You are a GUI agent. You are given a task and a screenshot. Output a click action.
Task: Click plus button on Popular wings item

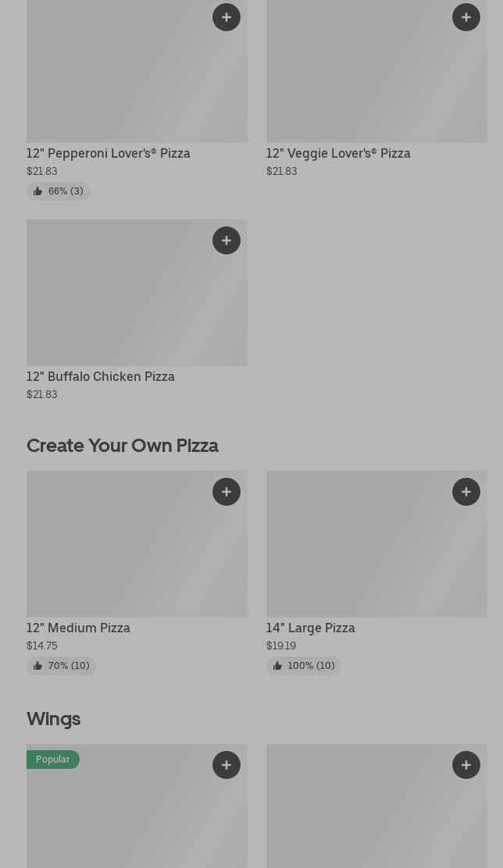coord(227,765)
